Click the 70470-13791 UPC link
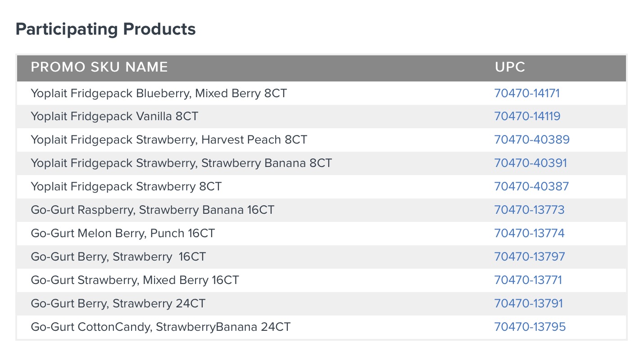This screenshot has height=347, width=644. [528, 304]
